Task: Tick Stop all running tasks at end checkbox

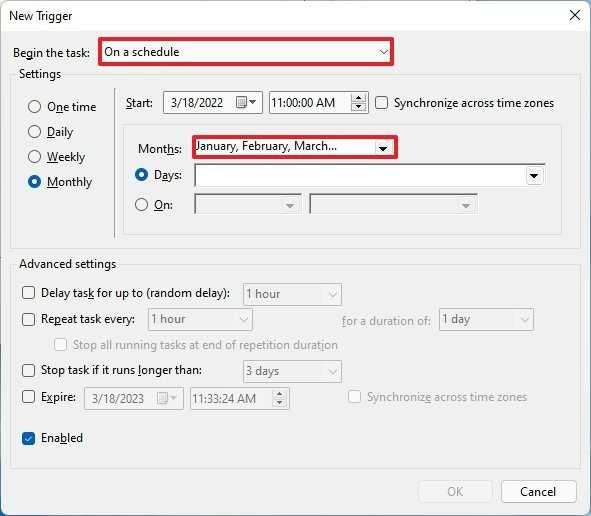Action: pos(61,345)
